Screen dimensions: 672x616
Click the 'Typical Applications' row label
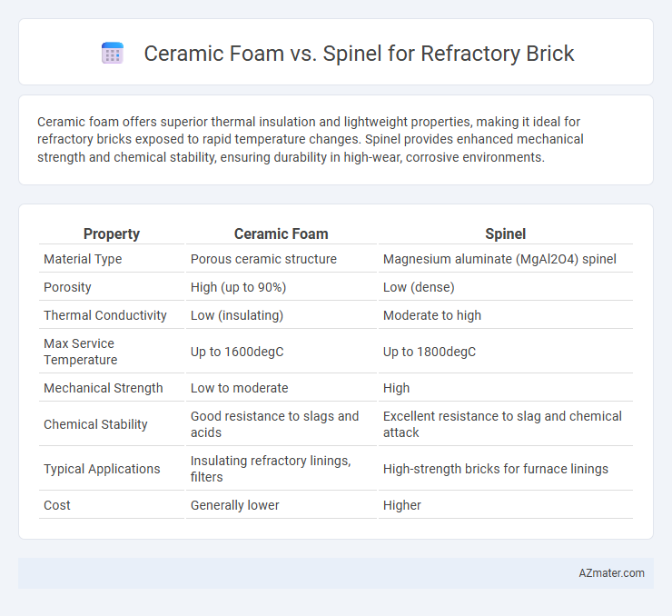(x=102, y=469)
